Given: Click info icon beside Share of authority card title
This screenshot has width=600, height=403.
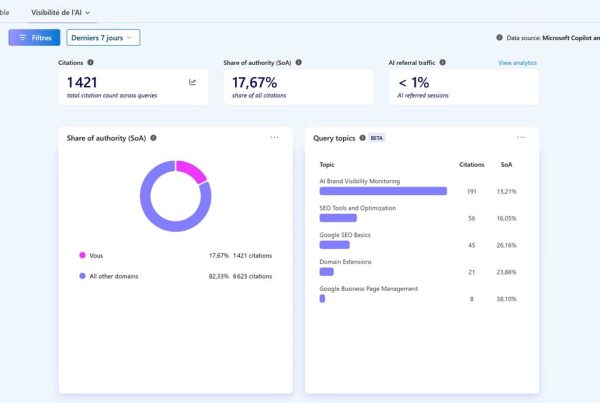Looking at the screenshot, I should pyautogui.click(x=298, y=62).
